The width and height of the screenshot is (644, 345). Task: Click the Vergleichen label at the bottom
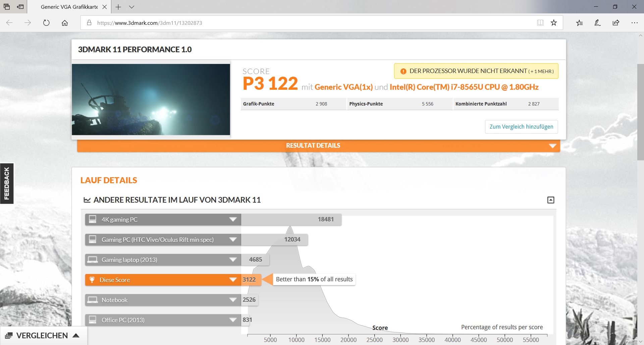point(42,336)
